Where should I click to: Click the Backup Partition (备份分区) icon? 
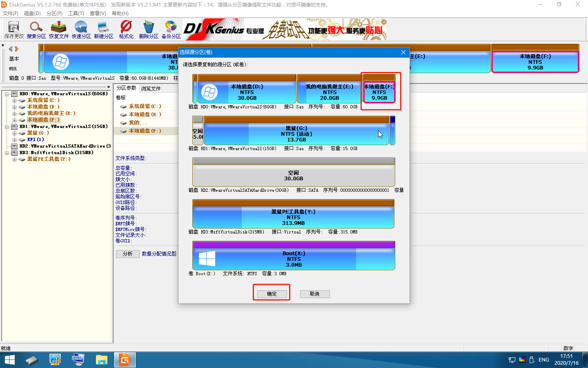pos(171,30)
